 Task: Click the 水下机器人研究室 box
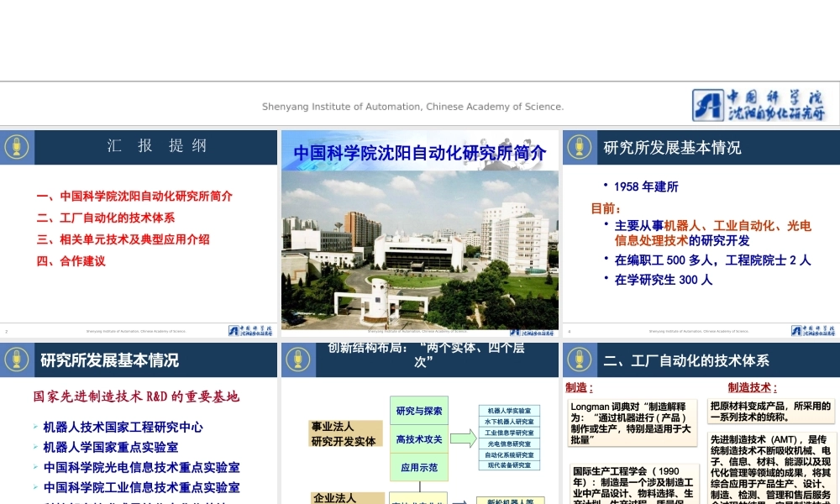(509, 422)
